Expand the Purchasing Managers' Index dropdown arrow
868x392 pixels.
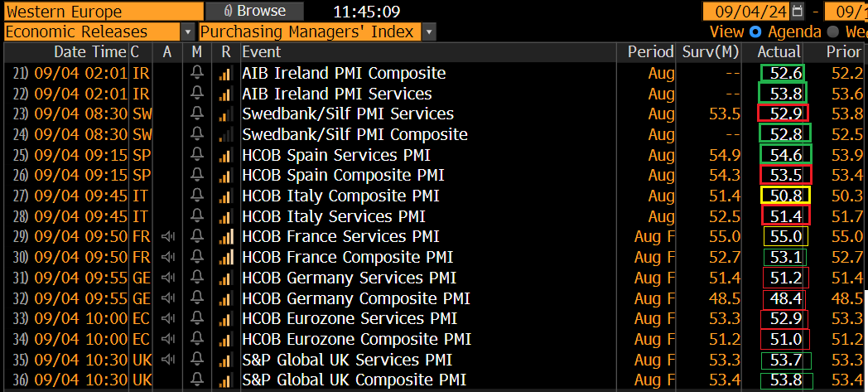429,32
